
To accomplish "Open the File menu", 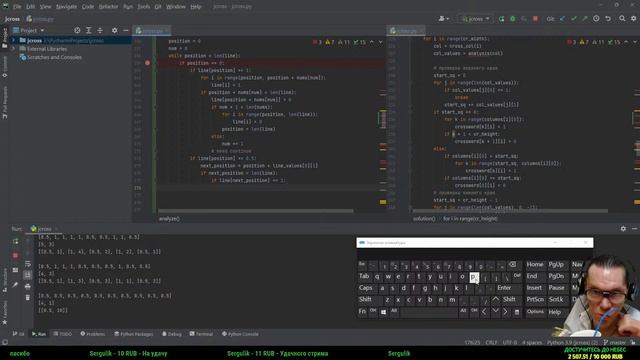I will 17,7.
